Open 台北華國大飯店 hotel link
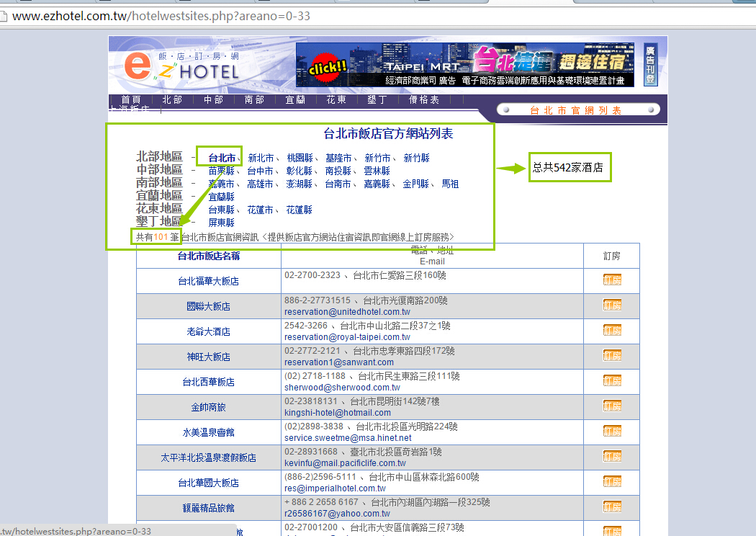This screenshot has width=756, height=536. [208, 483]
